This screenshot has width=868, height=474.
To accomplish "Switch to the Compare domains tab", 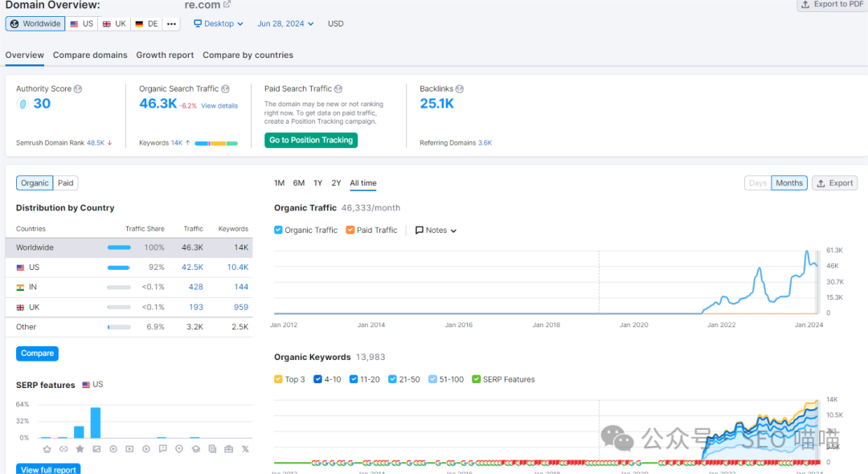I will tap(90, 55).
